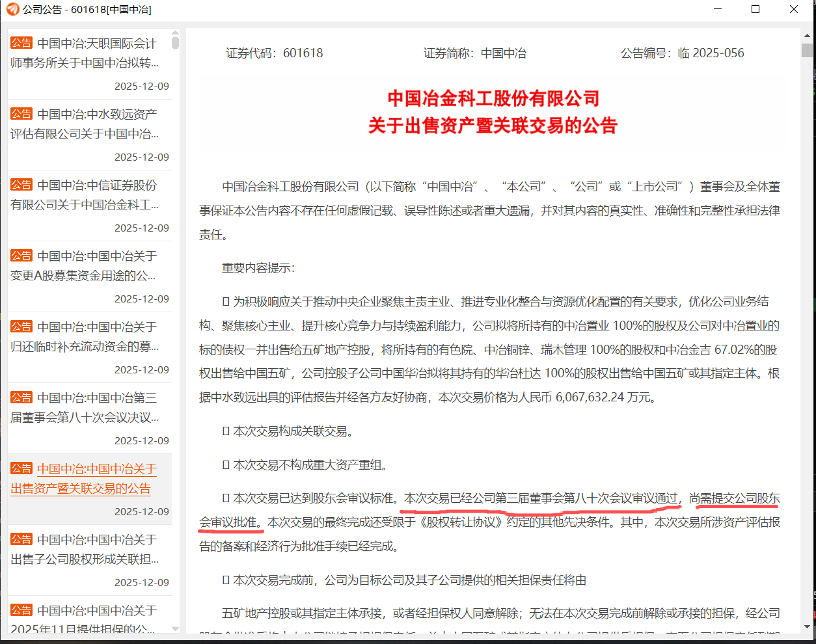The width and height of the screenshot is (816, 644).
Task: Open 归还临时补充流动资金 announcement
Action: tap(90, 347)
